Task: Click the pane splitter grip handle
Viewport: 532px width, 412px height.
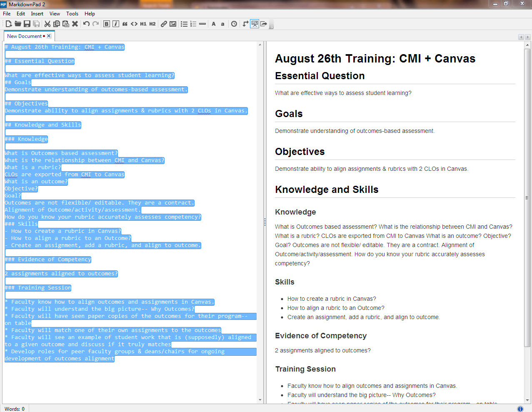Action: click(265, 222)
